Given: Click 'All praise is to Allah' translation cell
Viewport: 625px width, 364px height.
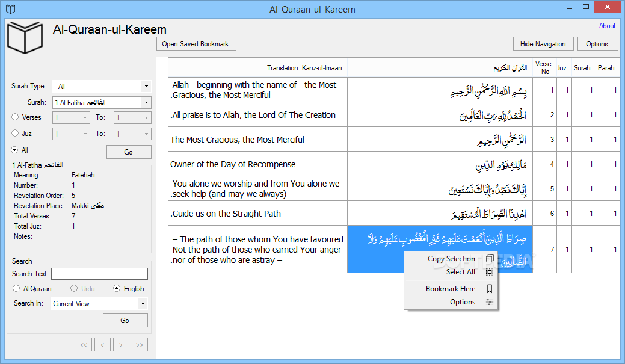Looking at the screenshot, I should [258, 115].
